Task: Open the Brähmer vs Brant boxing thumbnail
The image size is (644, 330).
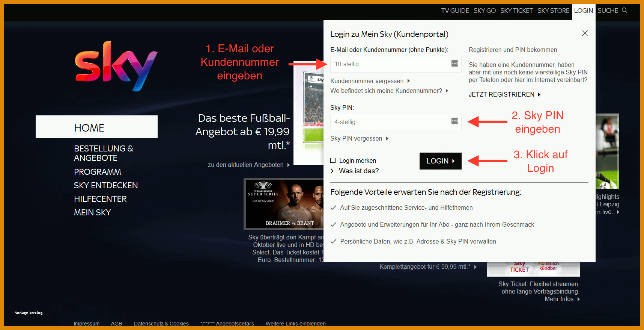Action: [x=284, y=204]
